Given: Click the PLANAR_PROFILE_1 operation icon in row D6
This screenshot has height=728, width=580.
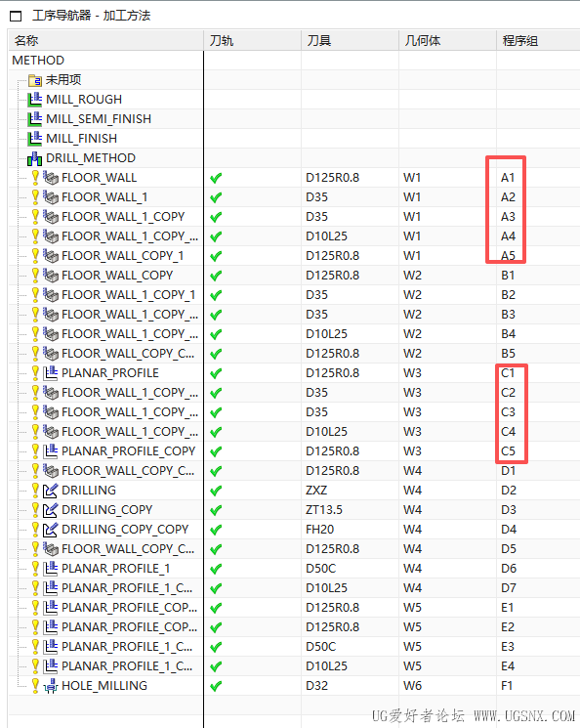Looking at the screenshot, I should (x=51, y=569).
